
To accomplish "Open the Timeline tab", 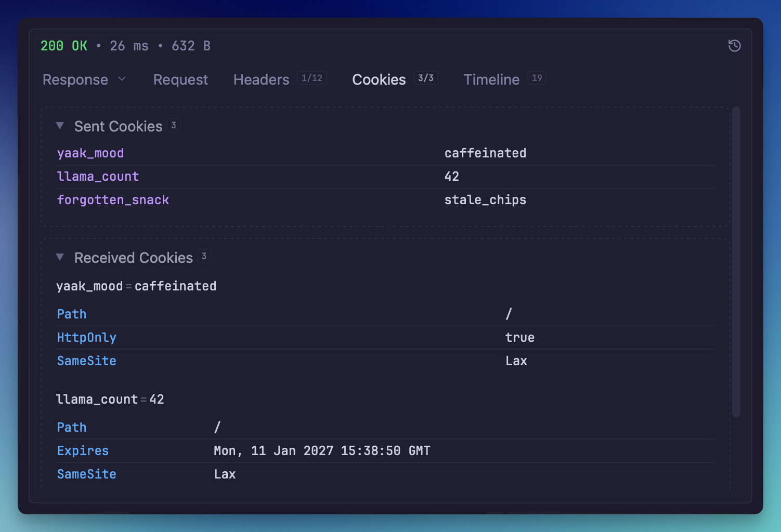I will point(491,79).
